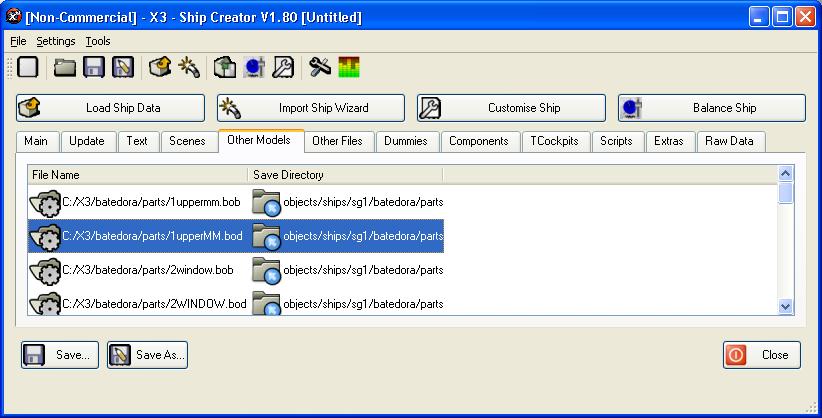
Task: Select the C:/X3/batedora/parts/2WINDOW.bod row
Action: point(236,303)
